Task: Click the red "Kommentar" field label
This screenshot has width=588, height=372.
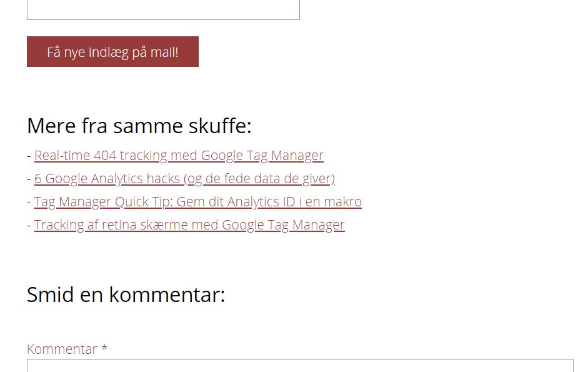Action: click(x=62, y=349)
